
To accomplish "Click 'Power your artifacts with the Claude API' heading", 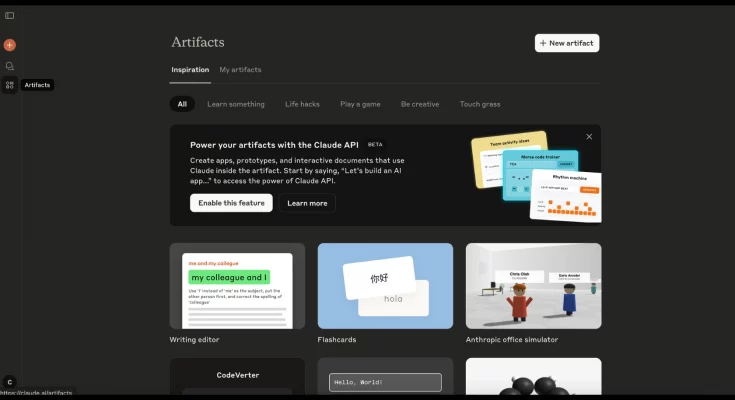I will 274,145.
